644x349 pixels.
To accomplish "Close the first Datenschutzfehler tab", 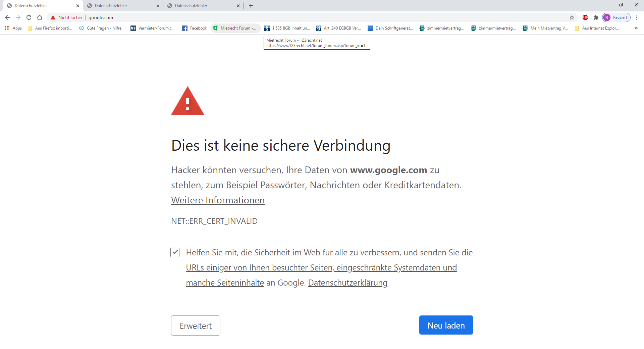I will click(x=78, y=6).
